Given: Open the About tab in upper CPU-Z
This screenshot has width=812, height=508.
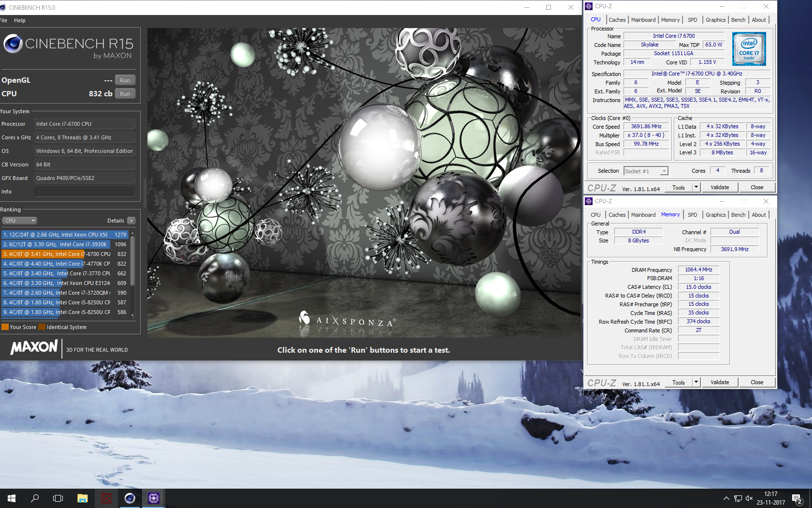Looking at the screenshot, I should (759, 20).
